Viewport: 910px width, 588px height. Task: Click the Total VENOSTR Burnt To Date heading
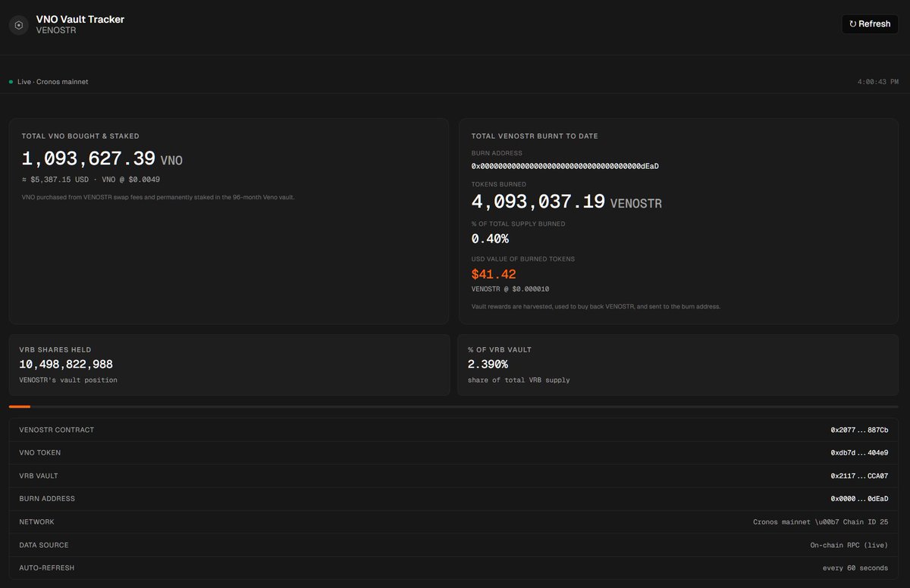click(535, 136)
